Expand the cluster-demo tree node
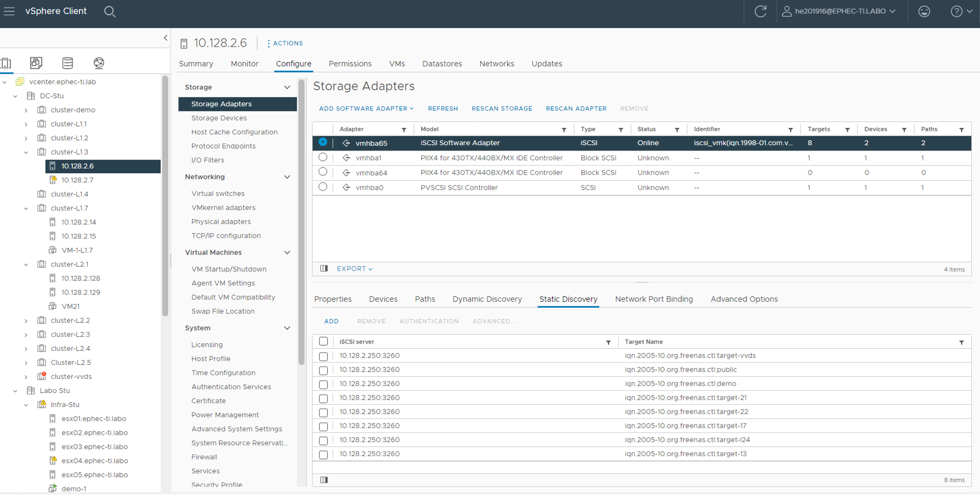Viewport: 980px width, 495px height. 26,110
